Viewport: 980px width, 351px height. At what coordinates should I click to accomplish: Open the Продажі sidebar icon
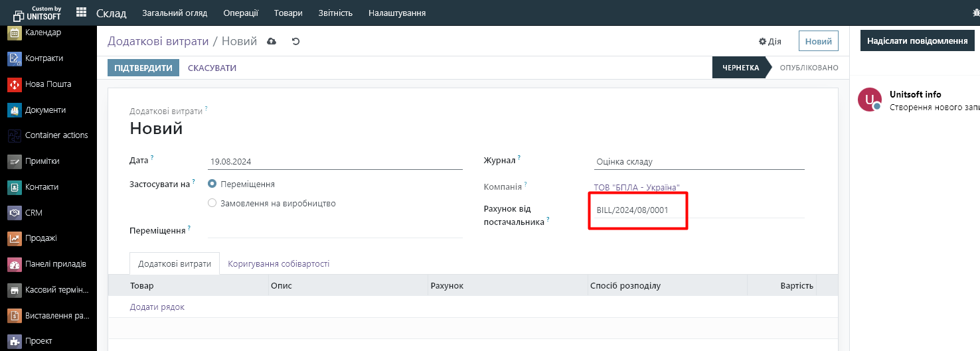pyautogui.click(x=15, y=238)
